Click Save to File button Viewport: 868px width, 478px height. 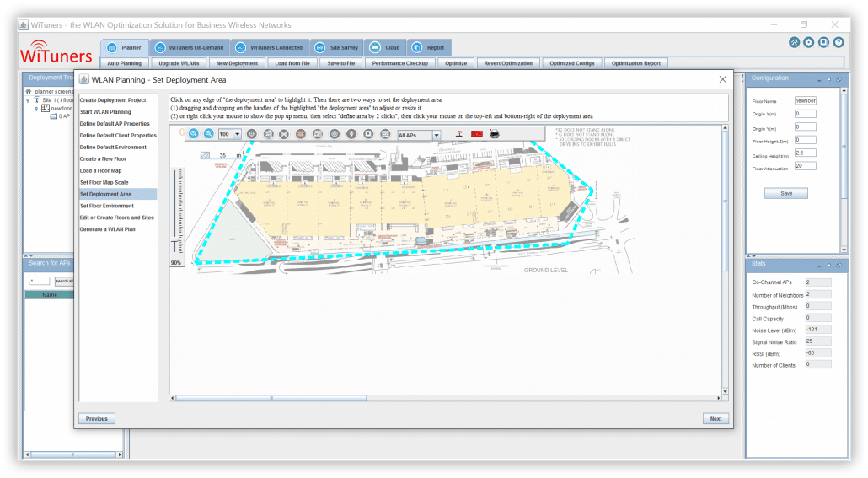pyautogui.click(x=341, y=63)
